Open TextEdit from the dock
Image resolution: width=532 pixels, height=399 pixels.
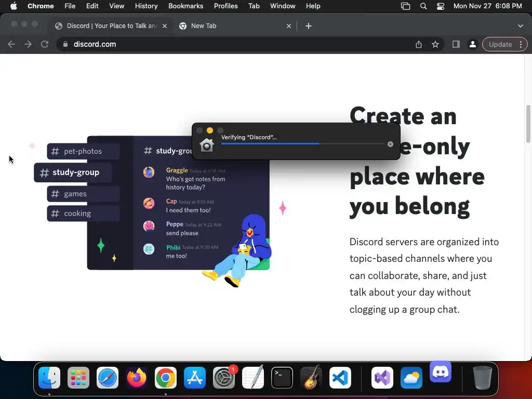253,378
